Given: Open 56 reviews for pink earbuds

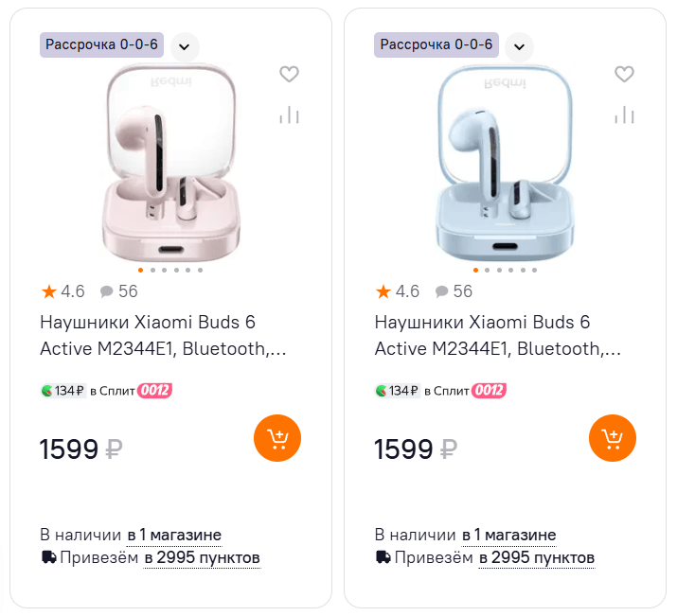Looking at the screenshot, I should (x=119, y=291).
